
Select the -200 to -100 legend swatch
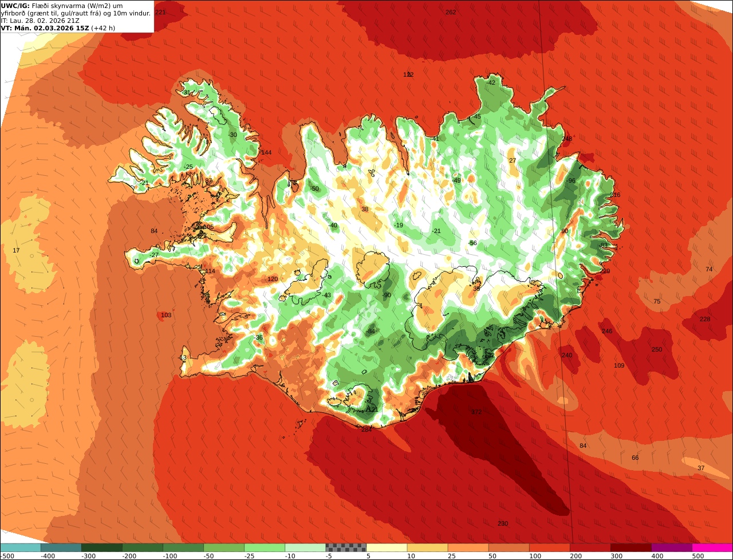143,547
